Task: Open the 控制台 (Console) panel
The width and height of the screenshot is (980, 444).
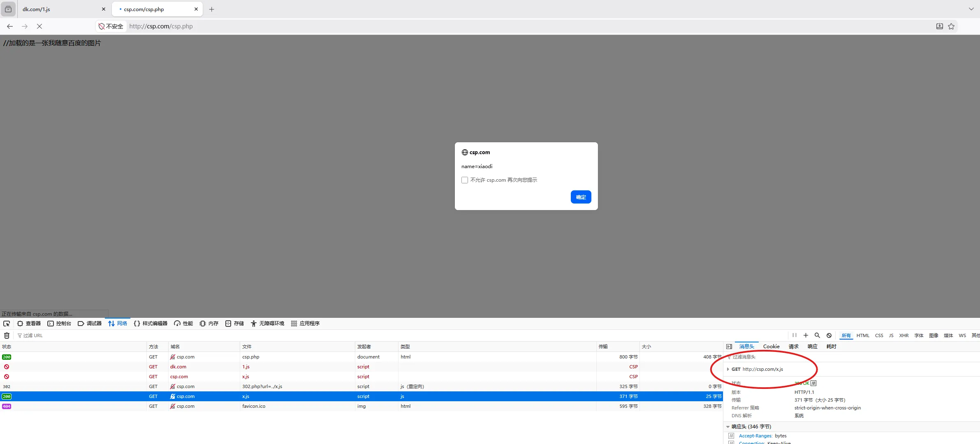Action: click(x=59, y=324)
